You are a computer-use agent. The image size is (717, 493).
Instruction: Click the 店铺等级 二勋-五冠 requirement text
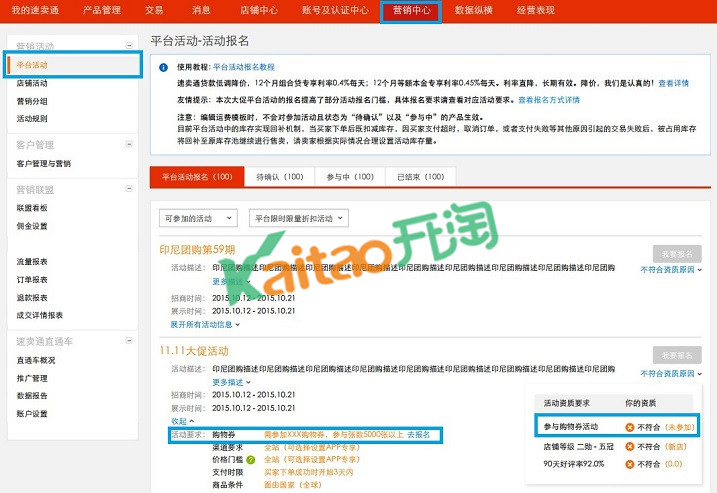pyautogui.click(x=578, y=446)
